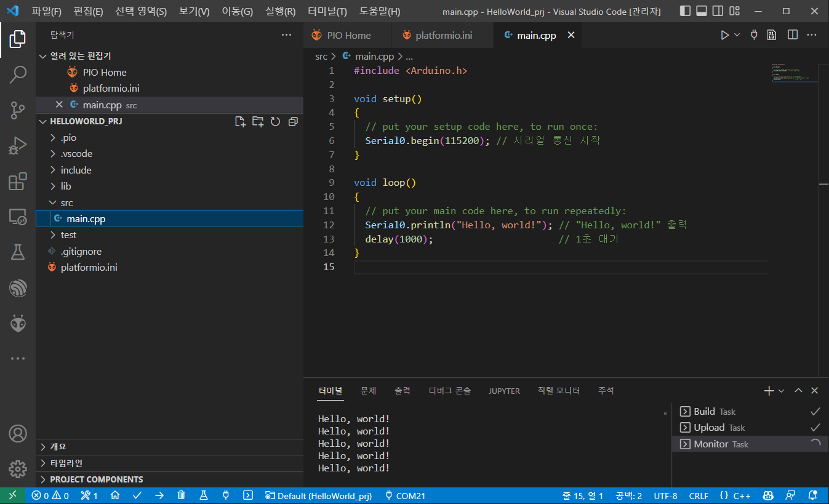Open the Accounts icon
Viewport: 829px width, 504px height.
18,433
